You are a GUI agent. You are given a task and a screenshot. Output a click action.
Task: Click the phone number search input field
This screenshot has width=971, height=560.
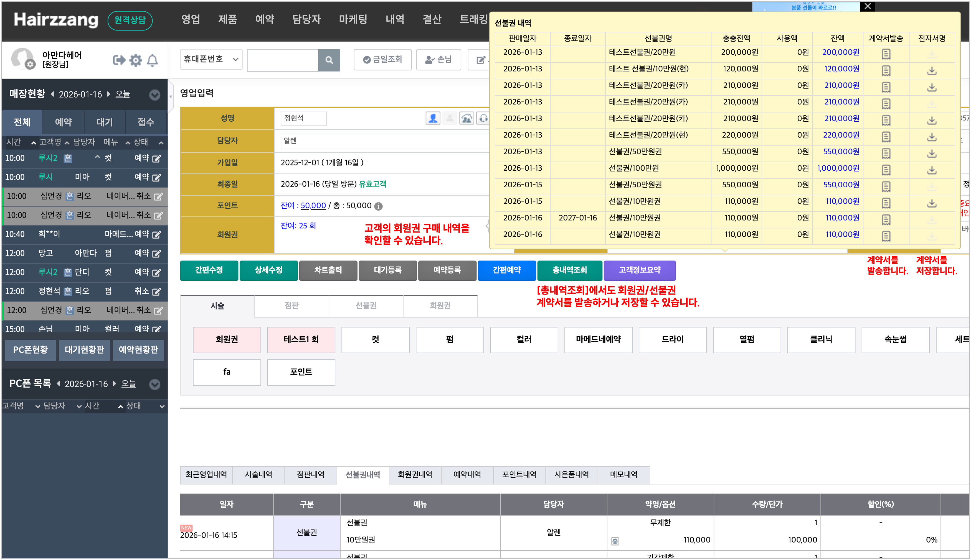(283, 60)
